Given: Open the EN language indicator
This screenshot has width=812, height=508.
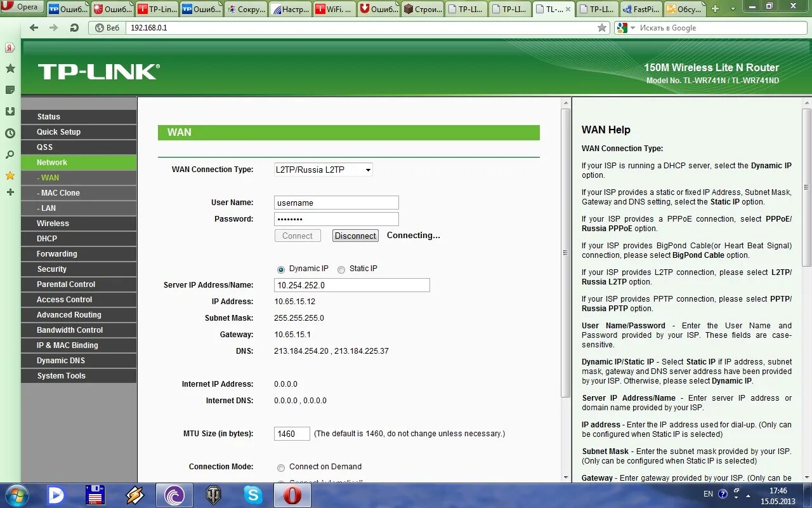Looking at the screenshot, I should [708, 494].
